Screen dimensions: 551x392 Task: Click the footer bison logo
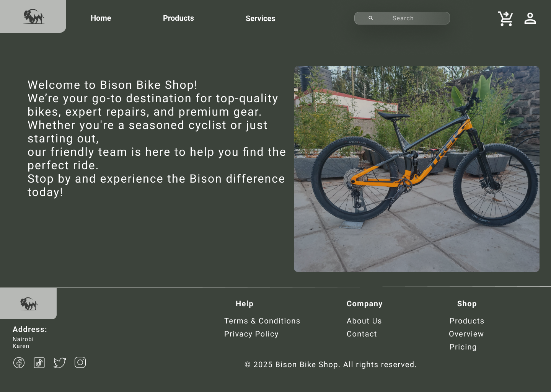tap(29, 304)
